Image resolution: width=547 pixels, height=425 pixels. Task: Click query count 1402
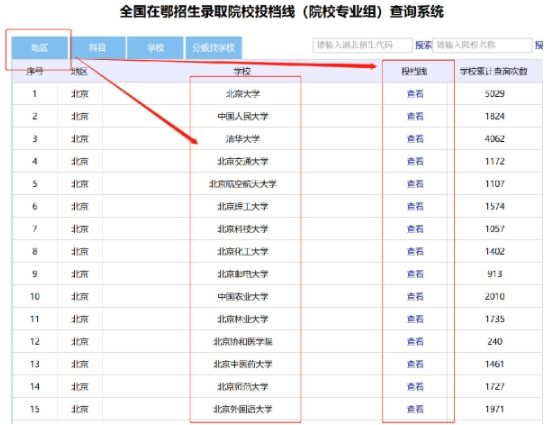tap(495, 251)
